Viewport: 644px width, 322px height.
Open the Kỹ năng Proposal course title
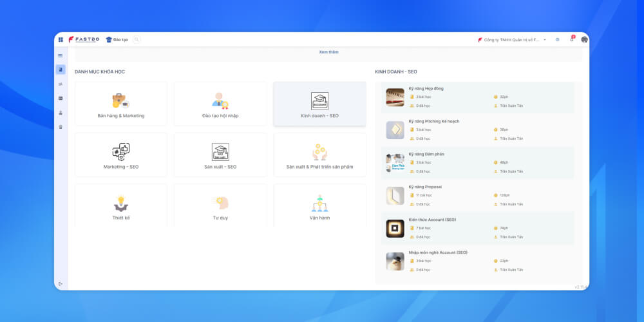[x=425, y=187]
